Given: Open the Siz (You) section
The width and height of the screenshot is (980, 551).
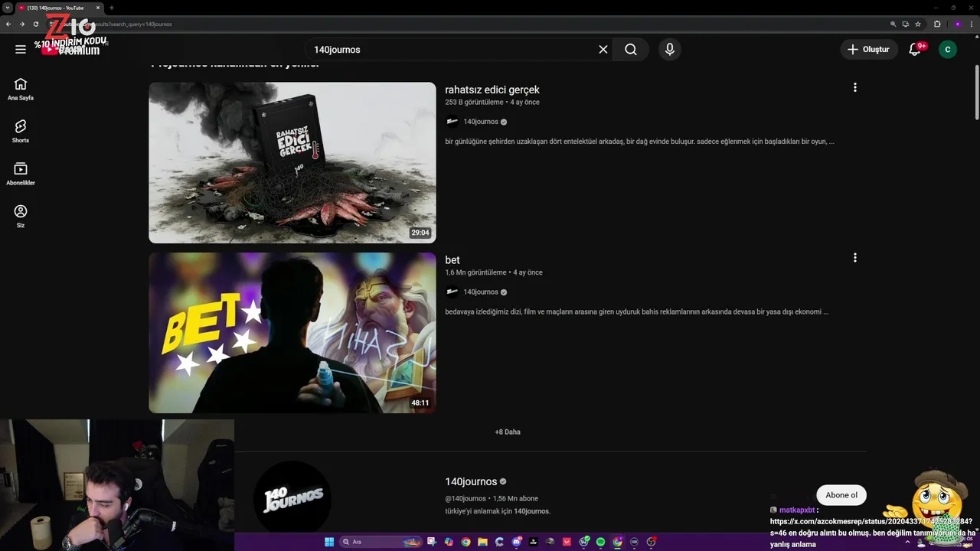Looking at the screenshot, I should [x=21, y=216].
